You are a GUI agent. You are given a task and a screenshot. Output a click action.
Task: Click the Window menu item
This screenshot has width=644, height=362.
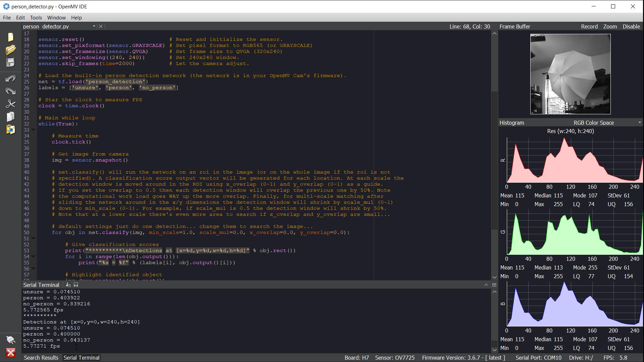56,18
